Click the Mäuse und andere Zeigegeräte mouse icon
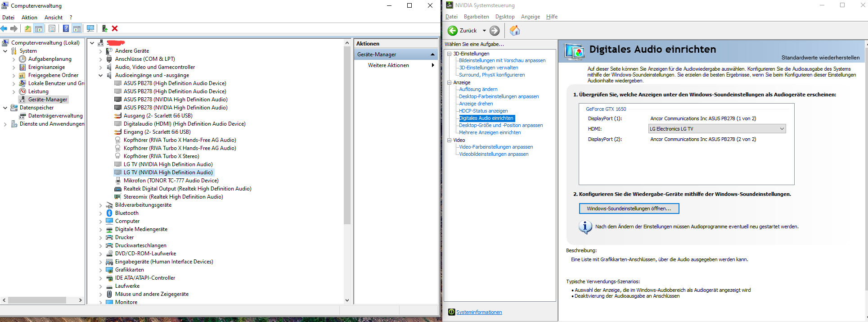The image size is (868, 322). pyautogui.click(x=109, y=294)
